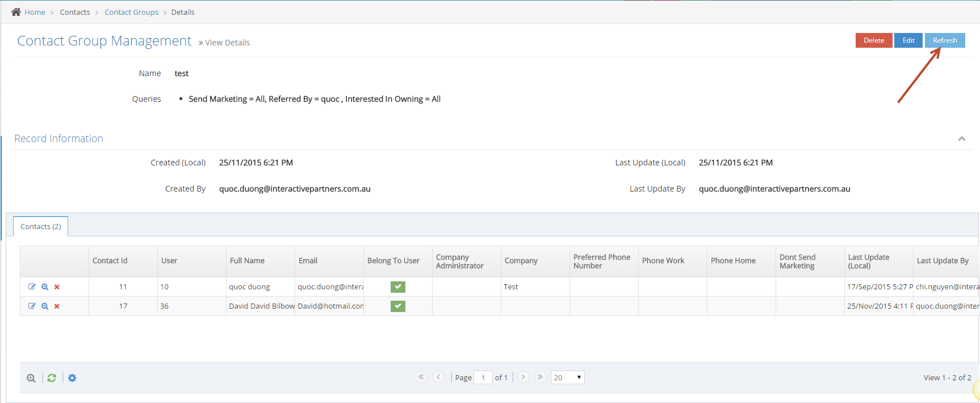Image resolution: width=980 pixels, height=403 pixels.
Task: Open the page size dropdown showing 20
Action: tap(567, 377)
